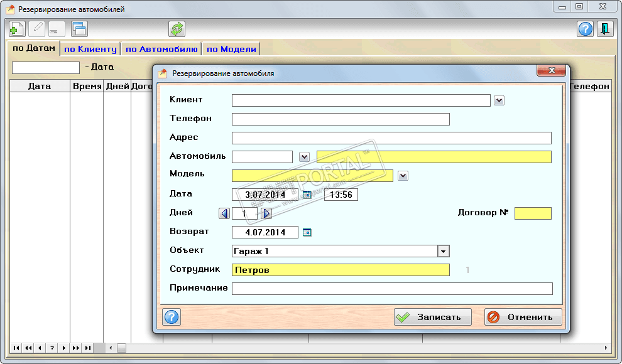Close the Резервирование автомобиля dialog
Screen dimensions: 622x364
[551, 70]
